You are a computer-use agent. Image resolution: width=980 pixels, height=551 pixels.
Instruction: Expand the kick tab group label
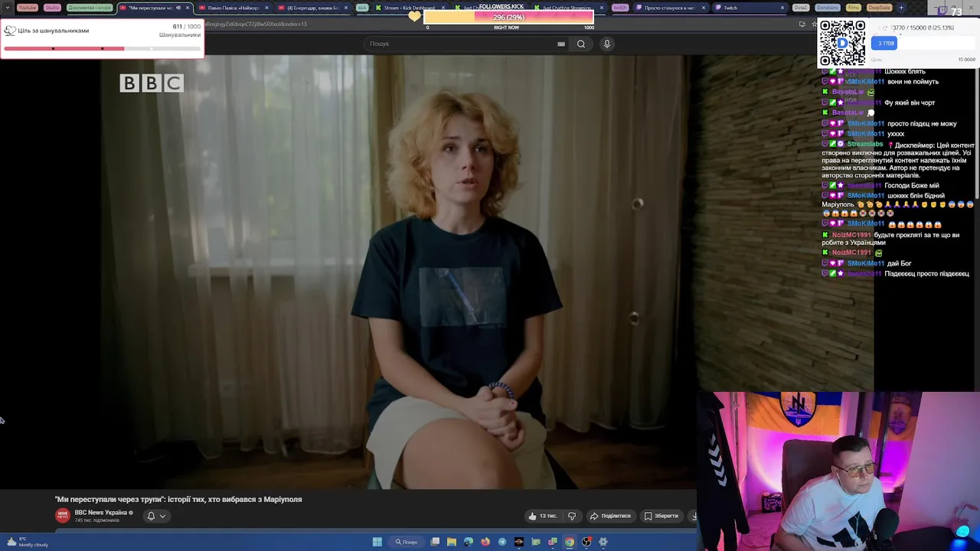pyautogui.click(x=361, y=8)
